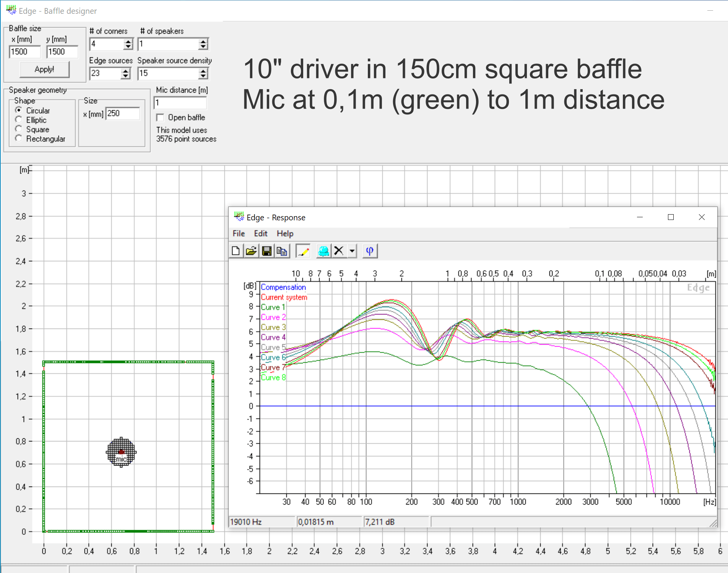Click the Curve 5 legend entry

273,347
